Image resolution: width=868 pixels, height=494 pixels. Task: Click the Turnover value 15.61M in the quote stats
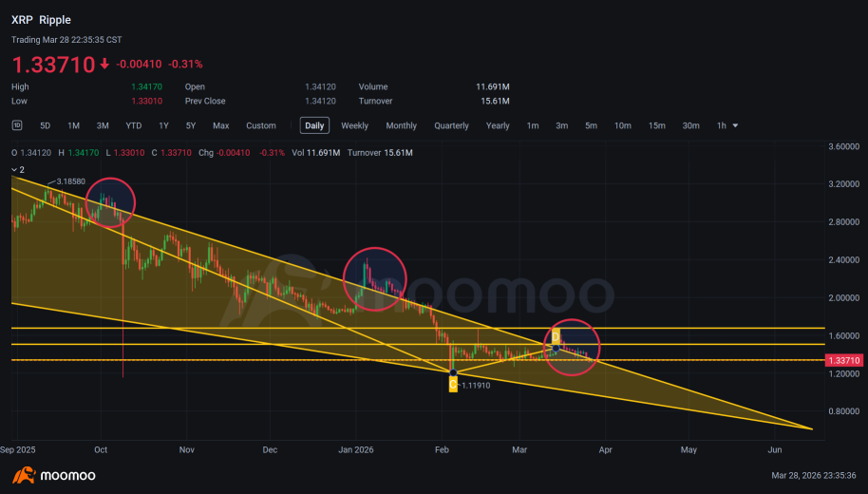[495, 101]
